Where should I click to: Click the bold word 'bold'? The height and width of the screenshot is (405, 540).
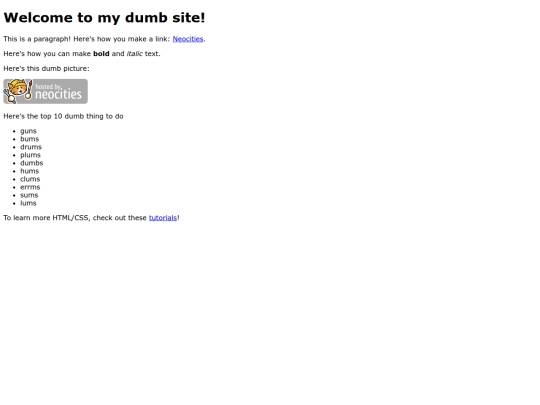(x=101, y=54)
